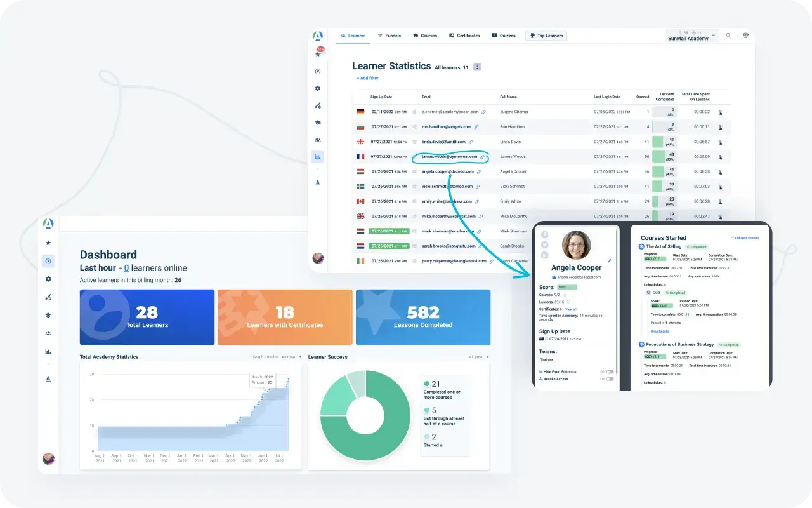Open the Certificates tab
The height and width of the screenshot is (508, 812).
tap(464, 36)
